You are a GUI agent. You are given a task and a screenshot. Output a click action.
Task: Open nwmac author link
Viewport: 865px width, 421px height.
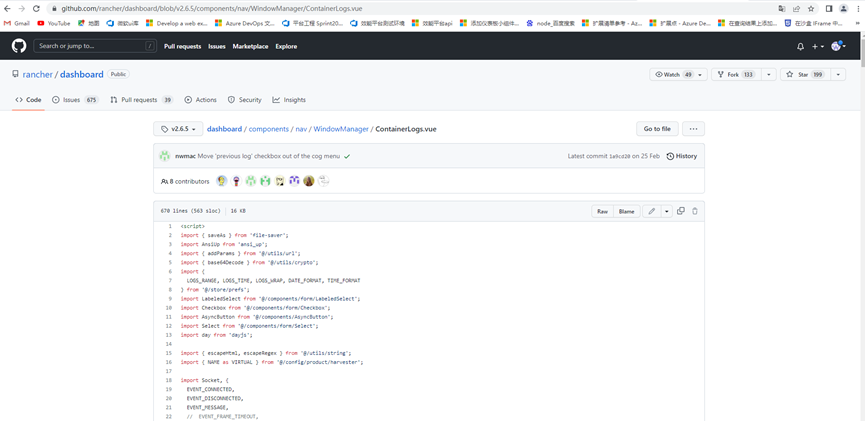click(185, 156)
